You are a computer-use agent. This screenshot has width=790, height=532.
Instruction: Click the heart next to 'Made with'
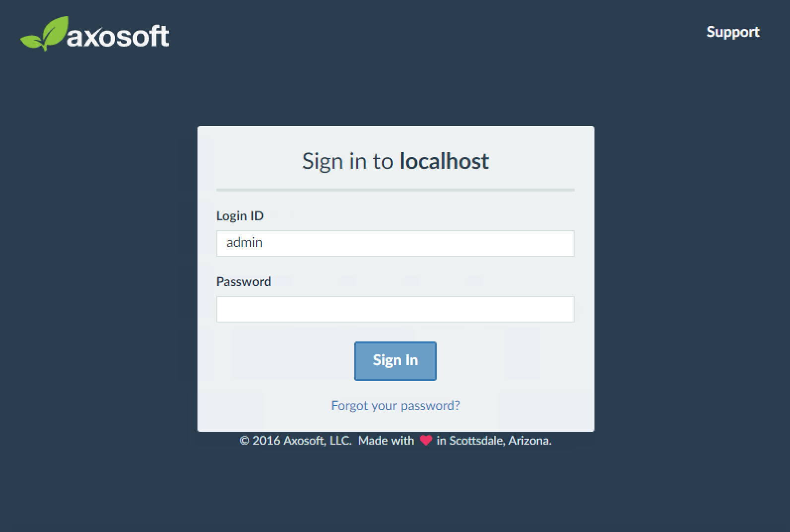426,440
